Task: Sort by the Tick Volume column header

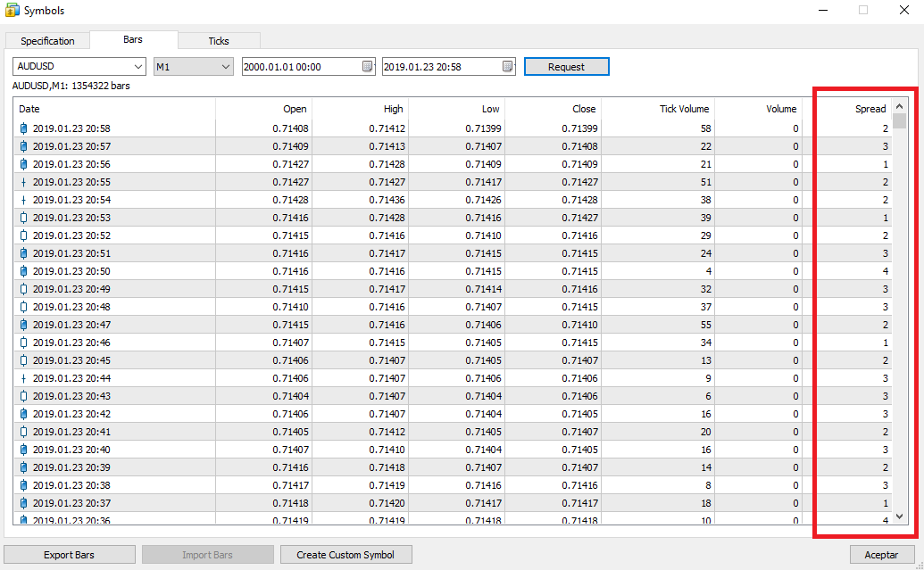Action: pos(658,108)
